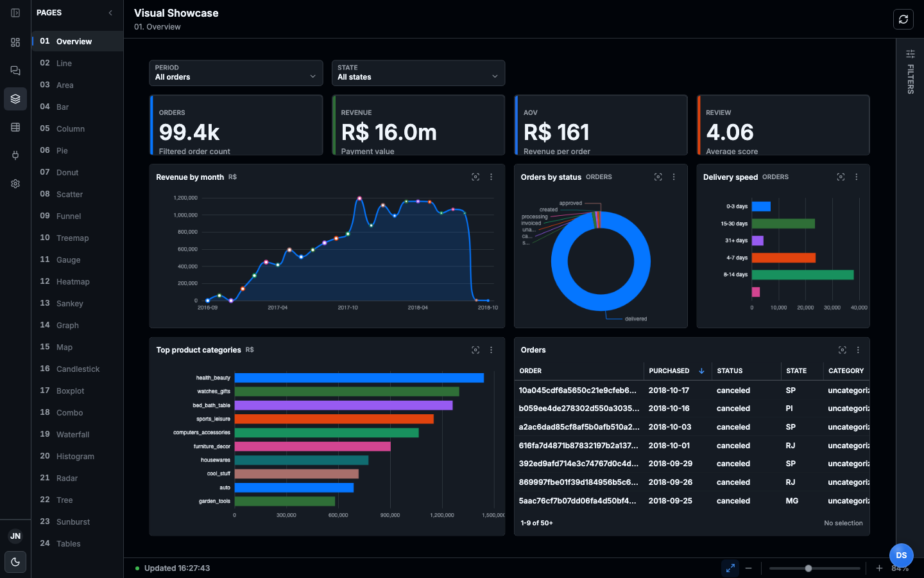The height and width of the screenshot is (578, 924).
Task: Click the zoom in plus button
Action: pyautogui.click(x=879, y=568)
